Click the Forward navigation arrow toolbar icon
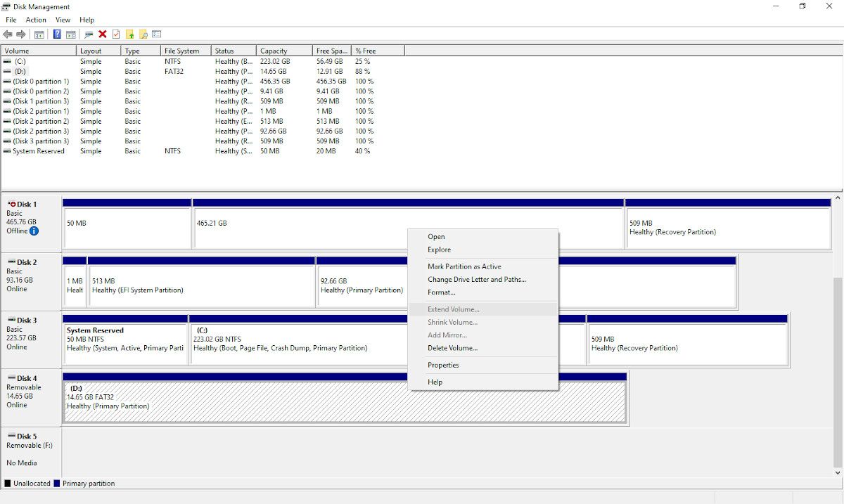The image size is (844, 504). (x=20, y=34)
